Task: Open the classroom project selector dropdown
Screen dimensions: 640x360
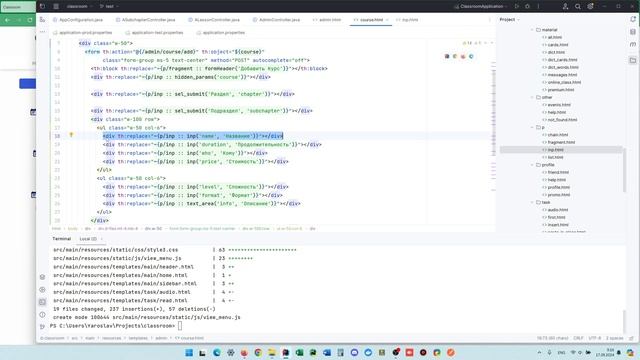Action: [x=79, y=7]
